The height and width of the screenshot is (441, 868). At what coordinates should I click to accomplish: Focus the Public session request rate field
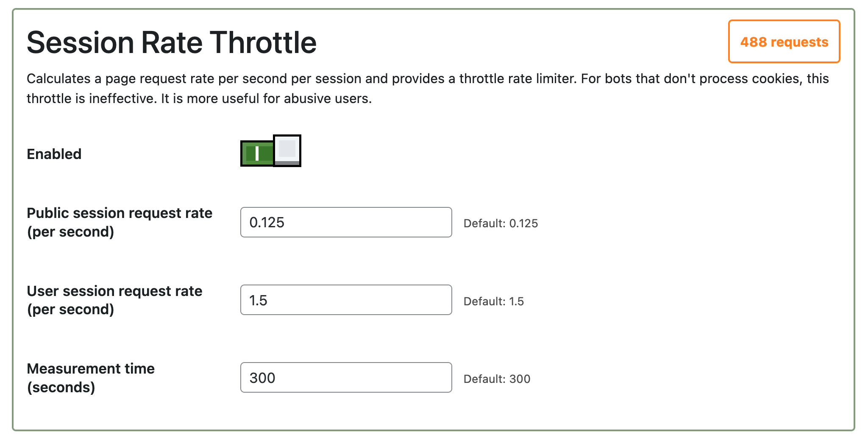pyautogui.click(x=346, y=222)
